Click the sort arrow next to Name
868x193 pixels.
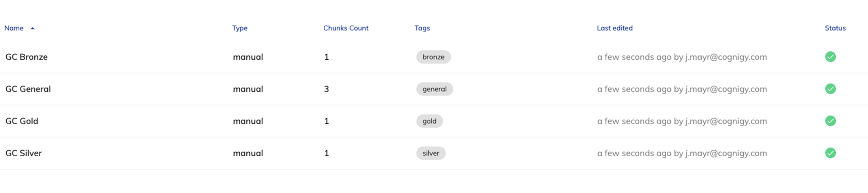pos(32,28)
